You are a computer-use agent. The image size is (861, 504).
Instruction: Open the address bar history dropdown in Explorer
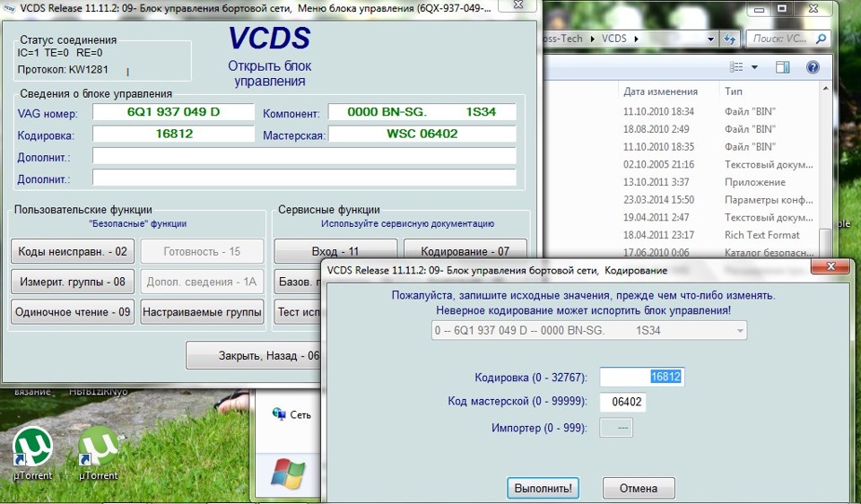coord(710,39)
